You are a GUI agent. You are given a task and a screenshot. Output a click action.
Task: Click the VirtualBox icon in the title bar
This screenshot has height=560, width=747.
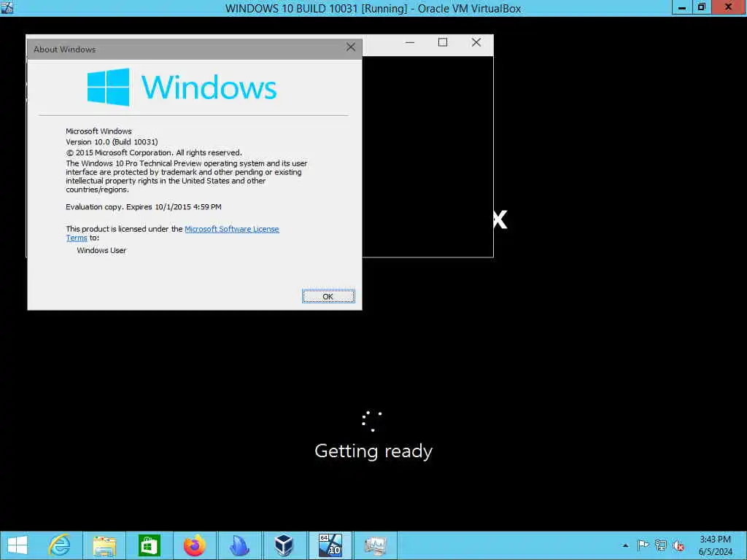[7, 7]
